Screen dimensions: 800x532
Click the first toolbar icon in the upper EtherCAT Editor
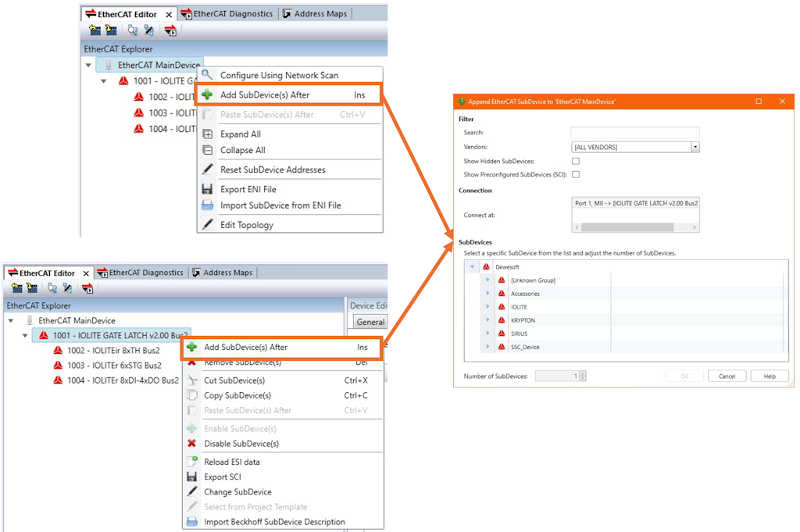click(95, 30)
